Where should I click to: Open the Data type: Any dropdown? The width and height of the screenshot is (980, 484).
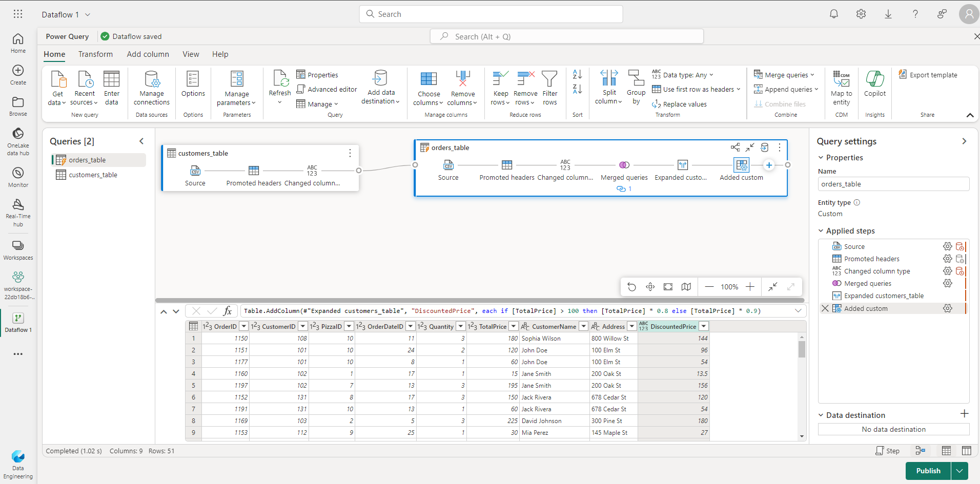tap(682, 75)
